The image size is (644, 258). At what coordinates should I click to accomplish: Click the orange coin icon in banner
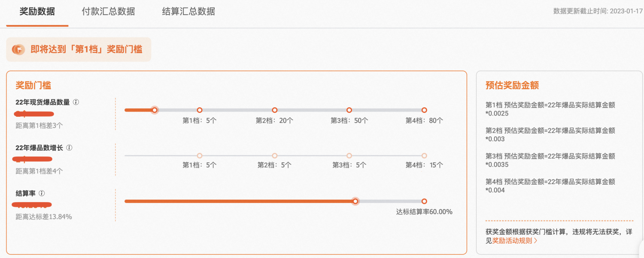18,49
